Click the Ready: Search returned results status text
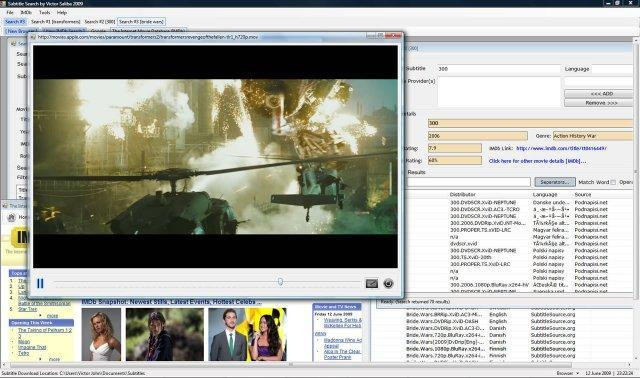Viewport: 640px width, 378px height. coord(415,302)
